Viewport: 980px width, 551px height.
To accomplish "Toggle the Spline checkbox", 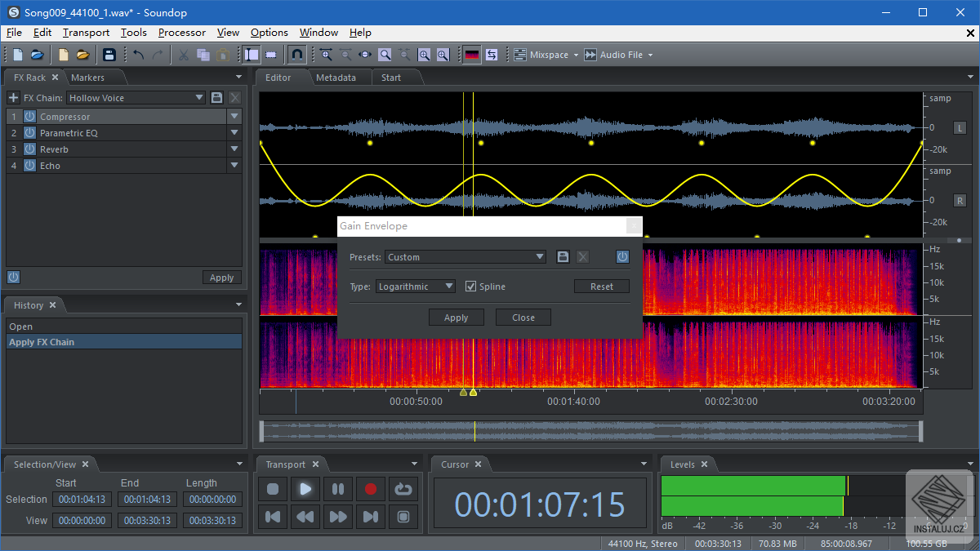I will 470,287.
